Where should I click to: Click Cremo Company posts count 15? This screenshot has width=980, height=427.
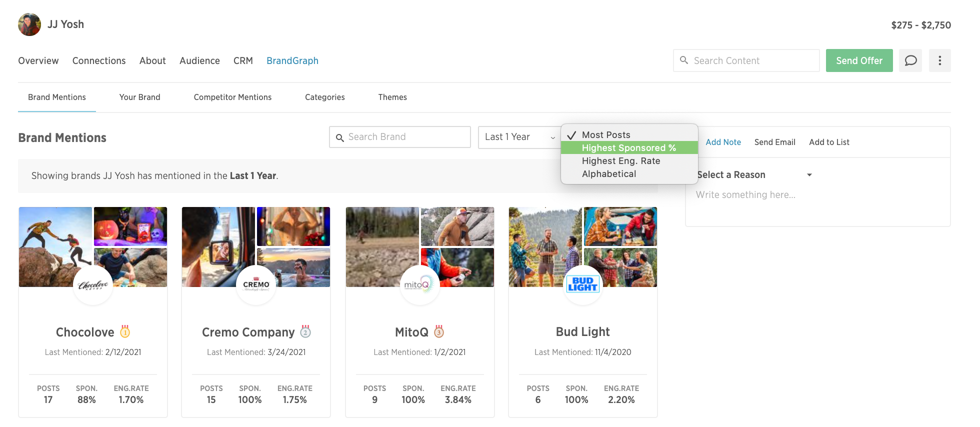(211, 399)
